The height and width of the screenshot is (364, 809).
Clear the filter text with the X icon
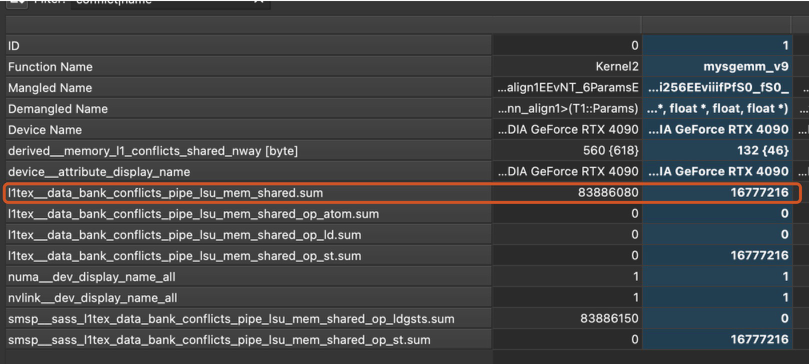[258, 2]
